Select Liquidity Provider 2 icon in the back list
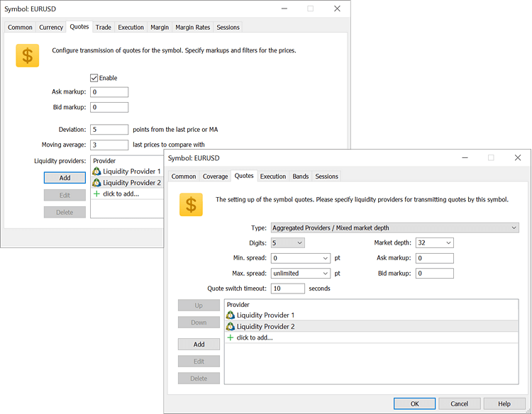This screenshot has width=532, height=414. tap(97, 183)
